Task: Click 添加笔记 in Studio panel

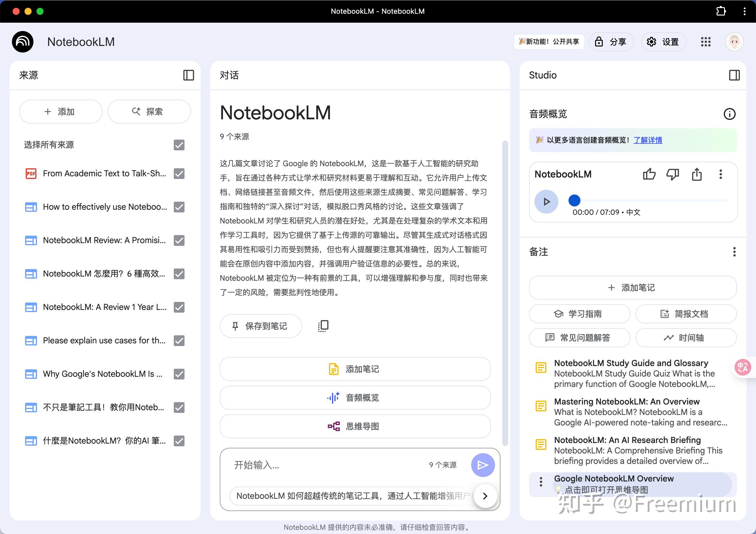Action: point(632,288)
